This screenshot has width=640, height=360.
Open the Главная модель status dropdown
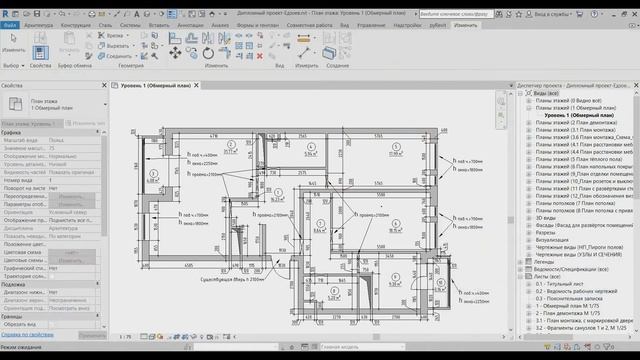402,347
